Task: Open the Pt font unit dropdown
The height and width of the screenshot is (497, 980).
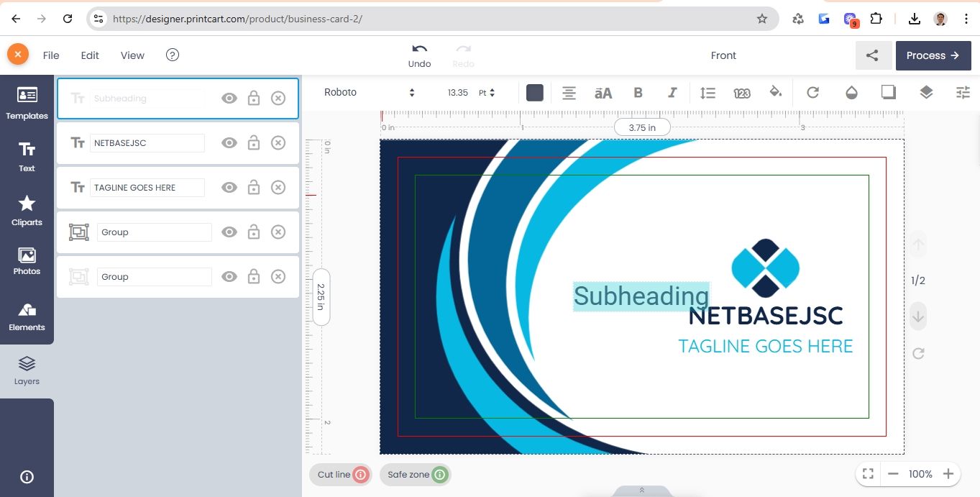Action: pos(487,93)
